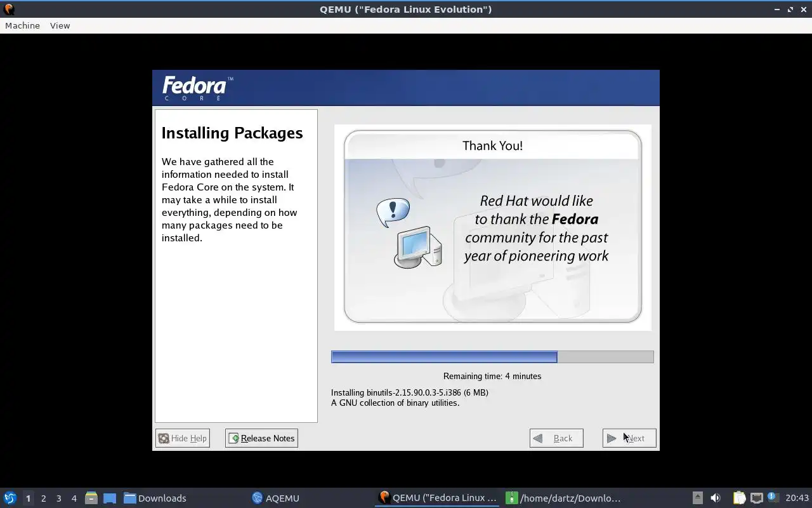Select the AQEMU taskbar window

coord(276,498)
